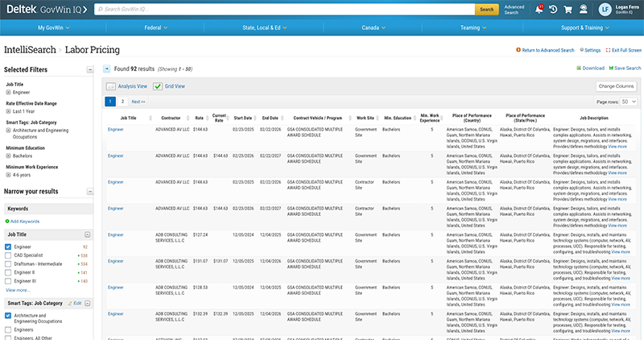
Task: Click Return to Advanced Search link
Action: (547, 50)
